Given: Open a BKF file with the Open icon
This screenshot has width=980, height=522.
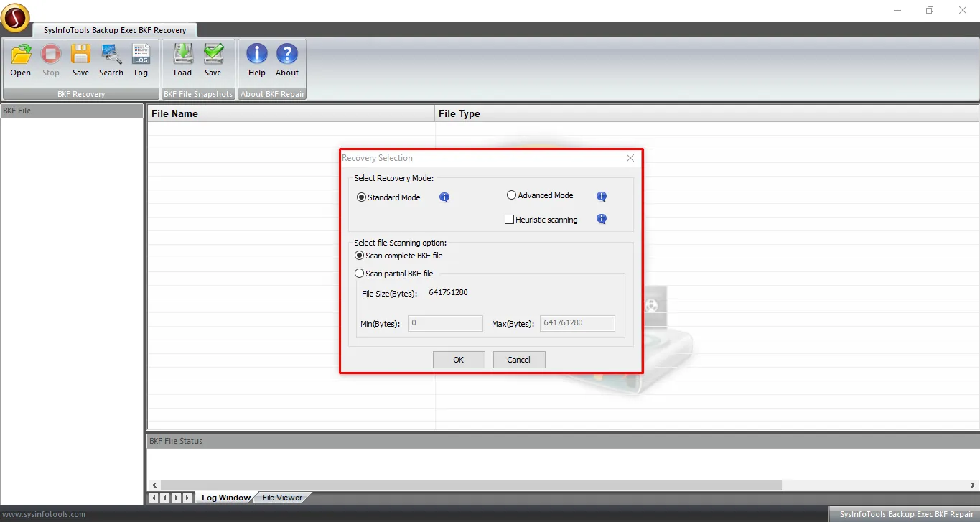Looking at the screenshot, I should pos(21,60).
